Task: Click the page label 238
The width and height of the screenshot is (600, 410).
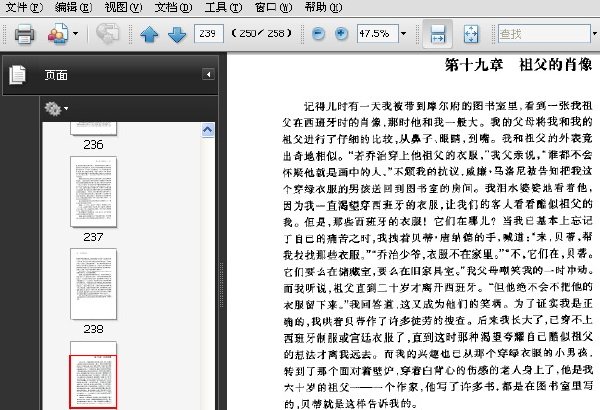Action: (x=93, y=329)
